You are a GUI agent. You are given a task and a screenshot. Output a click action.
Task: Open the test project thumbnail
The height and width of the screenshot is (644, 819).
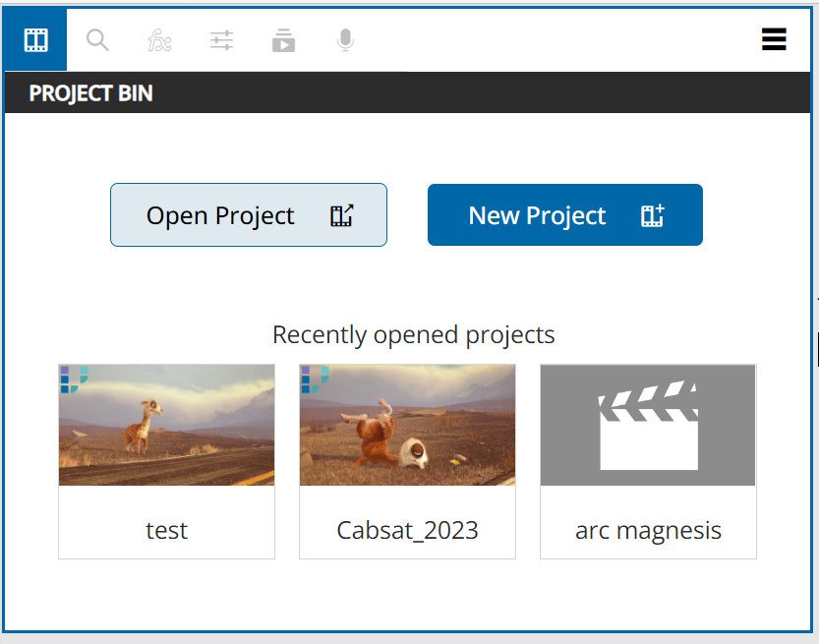[x=166, y=426]
